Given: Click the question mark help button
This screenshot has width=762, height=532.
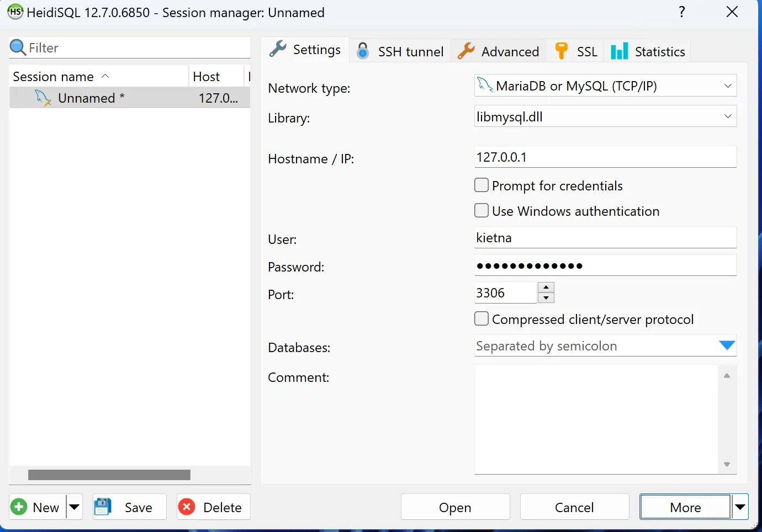Looking at the screenshot, I should (682, 12).
